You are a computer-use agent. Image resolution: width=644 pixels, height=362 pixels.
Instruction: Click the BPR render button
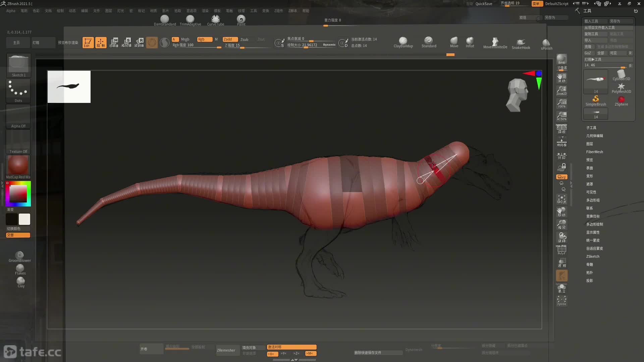[x=561, y=59]
